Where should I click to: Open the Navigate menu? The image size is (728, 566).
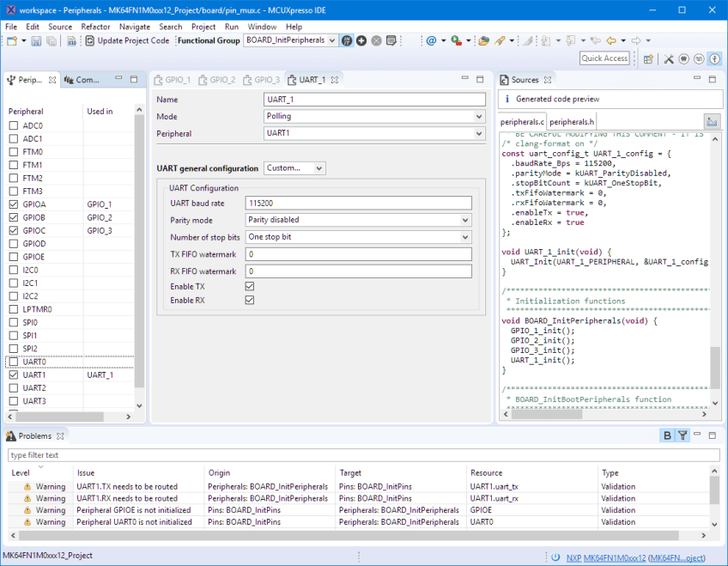pos(134,27)
